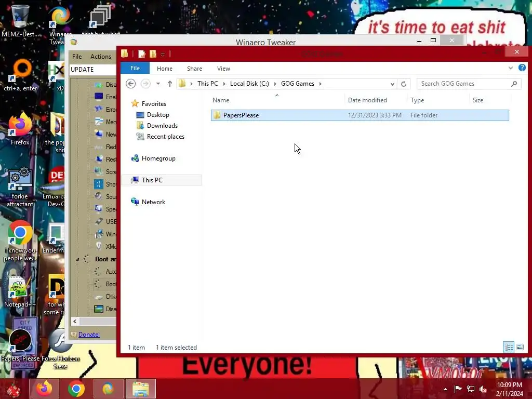The image size is (532, 399).
Task: Open the Share ribbon tab
Action: (194, 69)
